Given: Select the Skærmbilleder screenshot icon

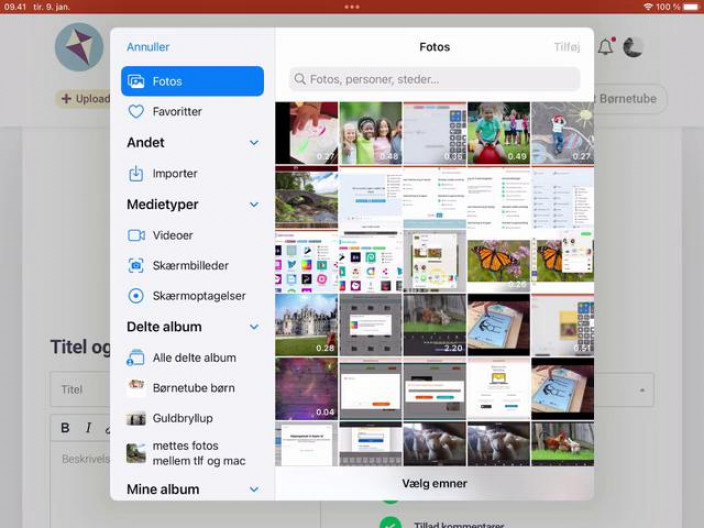Looking at the screenshot, I should 136,266.
